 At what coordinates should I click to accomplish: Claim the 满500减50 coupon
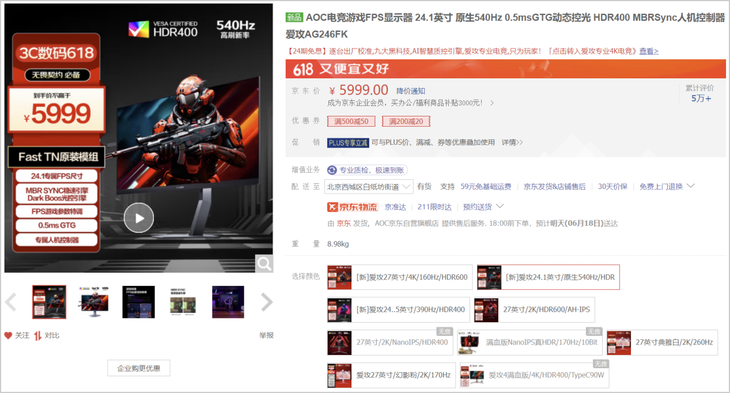[351, 122]
